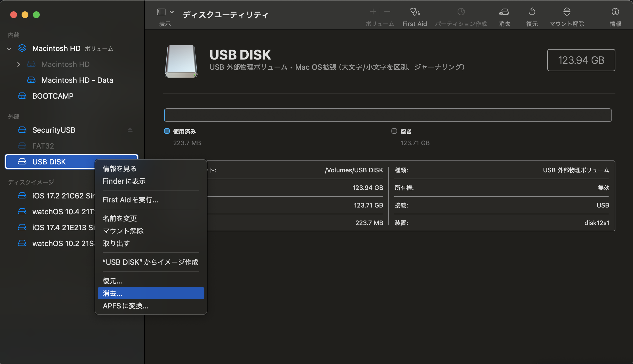Click the Macintosh HD - Data disk icon
Screen dimensions: 633x364
(31, 80)
